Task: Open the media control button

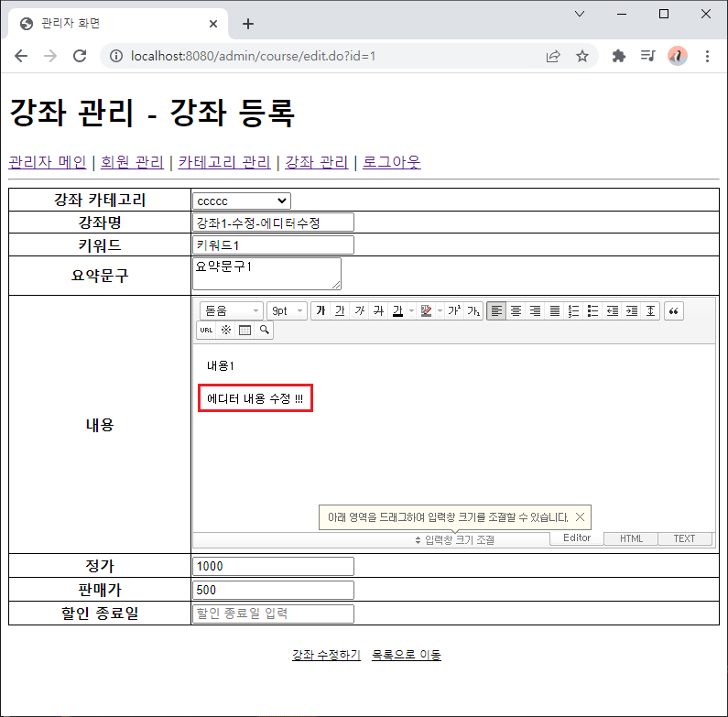Action: [x=647, y=56]
